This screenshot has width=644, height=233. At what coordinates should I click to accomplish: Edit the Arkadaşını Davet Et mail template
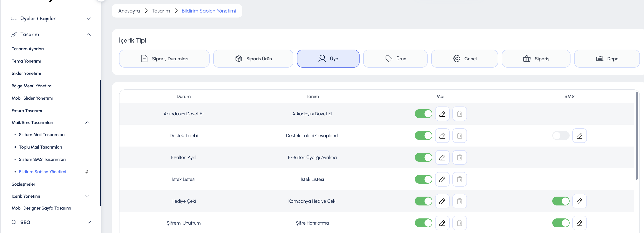tap(442, 114)
